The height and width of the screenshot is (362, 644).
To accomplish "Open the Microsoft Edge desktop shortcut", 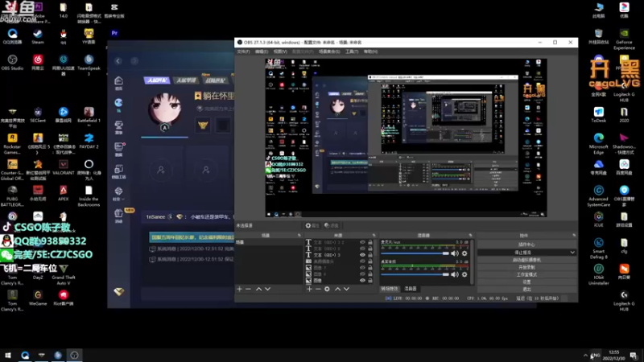I will coord(598,143).
